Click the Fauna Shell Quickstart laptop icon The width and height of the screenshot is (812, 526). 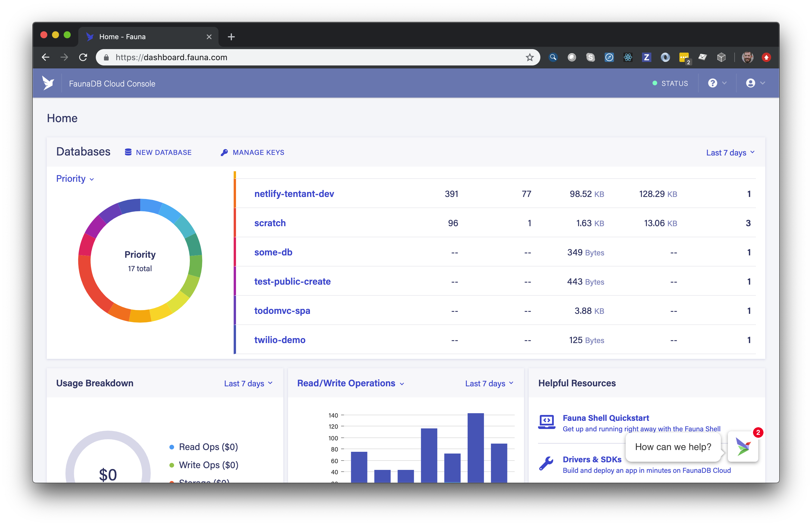click(x=546, y=422)
